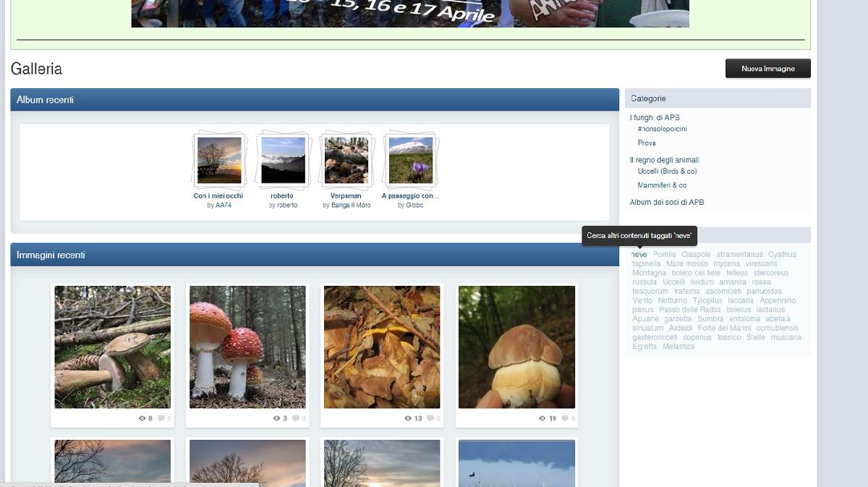Viewport: 868px width, 487px height.
Task: Open the 'Il regno degli animali' category
Action: click(x=664, y=160)
